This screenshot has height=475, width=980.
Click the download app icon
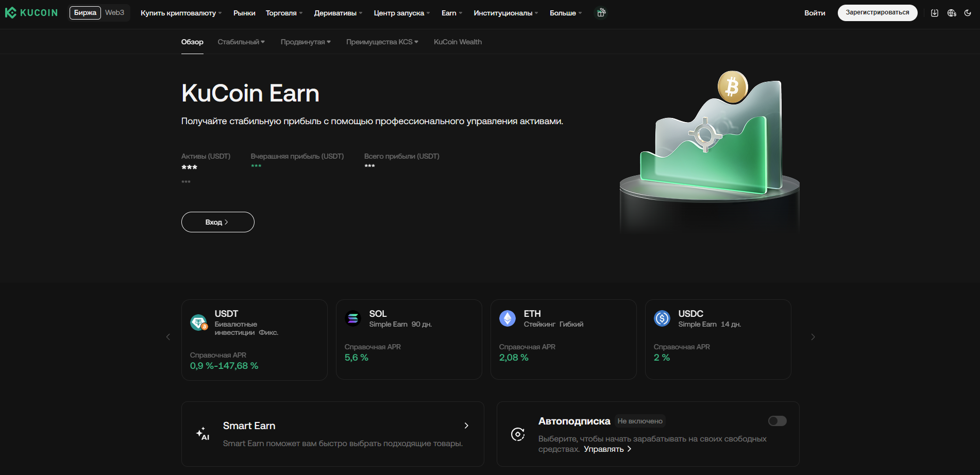pos(935,13)
